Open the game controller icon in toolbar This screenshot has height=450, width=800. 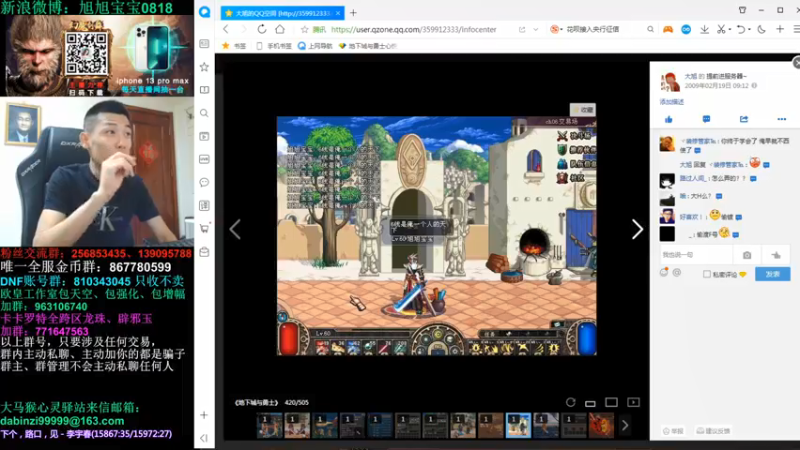pos(668,30)
